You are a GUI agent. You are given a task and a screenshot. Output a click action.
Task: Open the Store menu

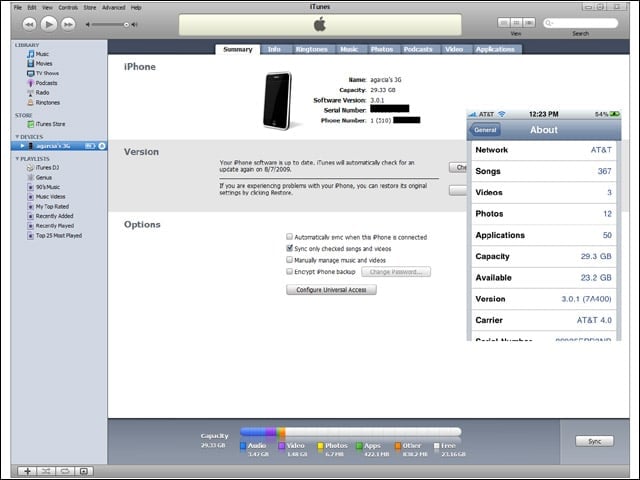(x=90, y=7)
